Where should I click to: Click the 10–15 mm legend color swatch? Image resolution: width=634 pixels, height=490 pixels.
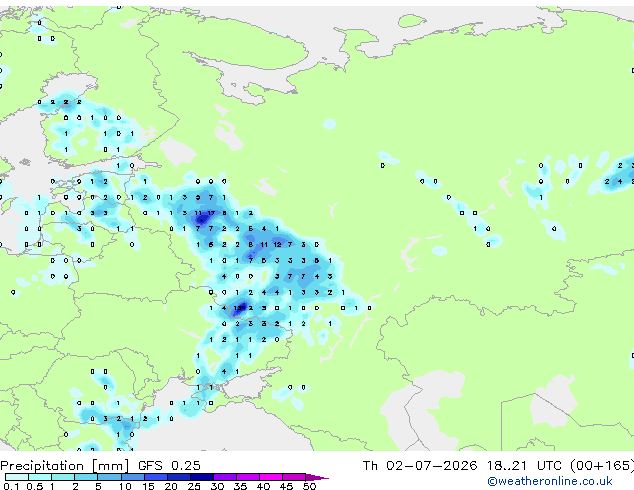click(x=132, y=477)
